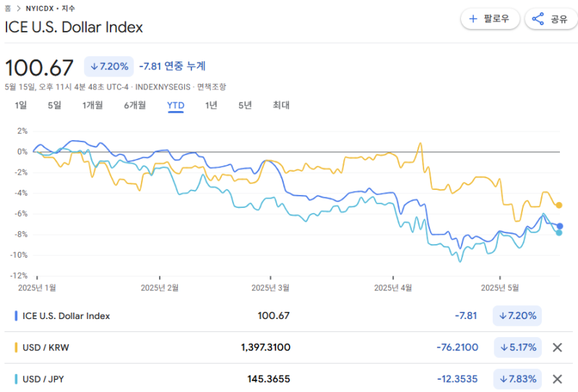Select the 5년 time range tab

[245, 105]
